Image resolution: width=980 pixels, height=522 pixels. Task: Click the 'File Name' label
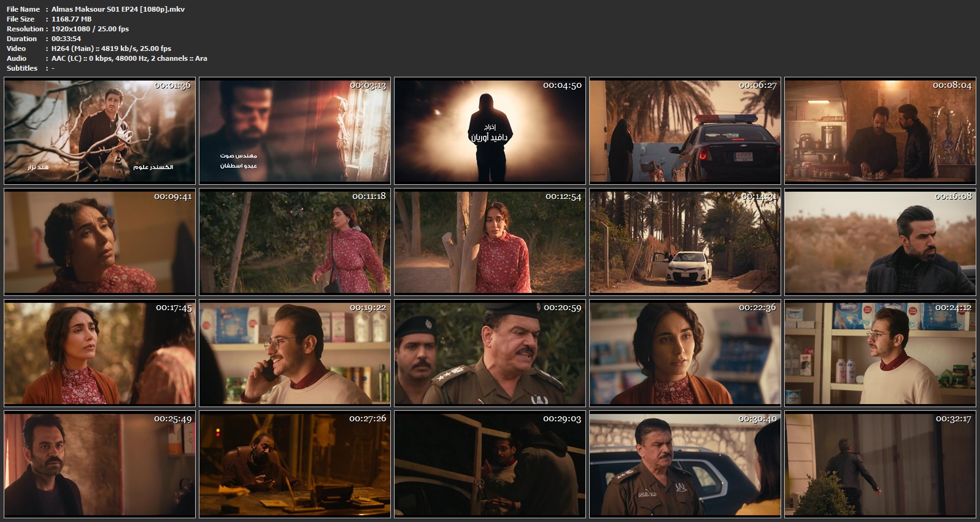(23, 9)
